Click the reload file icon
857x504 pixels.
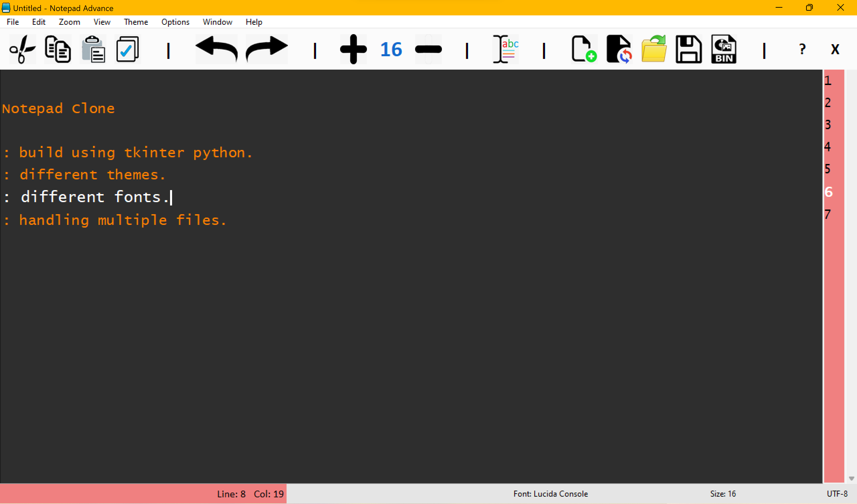tap(619, 50)
